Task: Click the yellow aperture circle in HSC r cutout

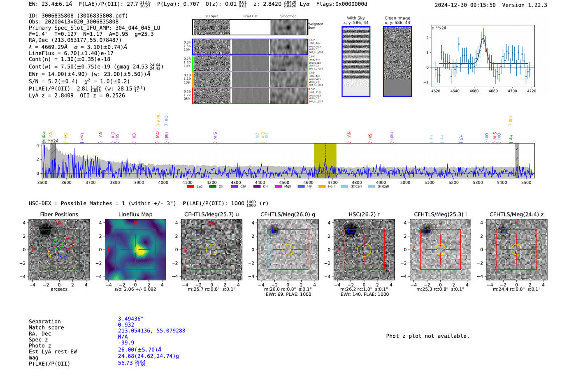Action: click(364, 250)
